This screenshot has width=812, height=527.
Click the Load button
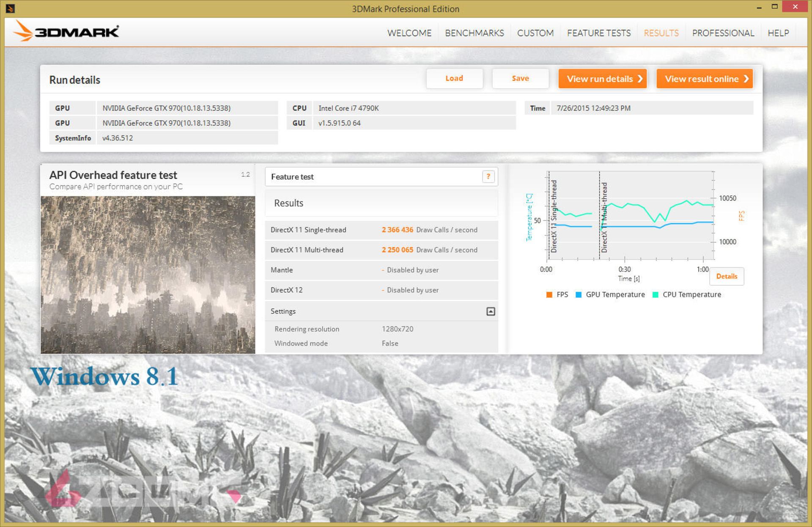coord(454,78)
